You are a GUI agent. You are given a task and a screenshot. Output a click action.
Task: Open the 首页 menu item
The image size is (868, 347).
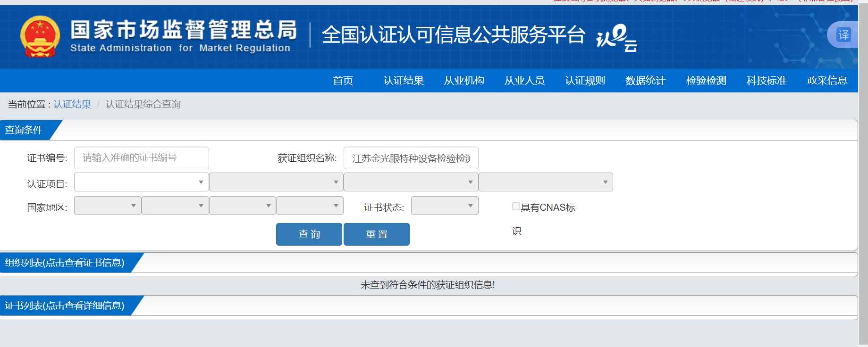coord(343,81)
